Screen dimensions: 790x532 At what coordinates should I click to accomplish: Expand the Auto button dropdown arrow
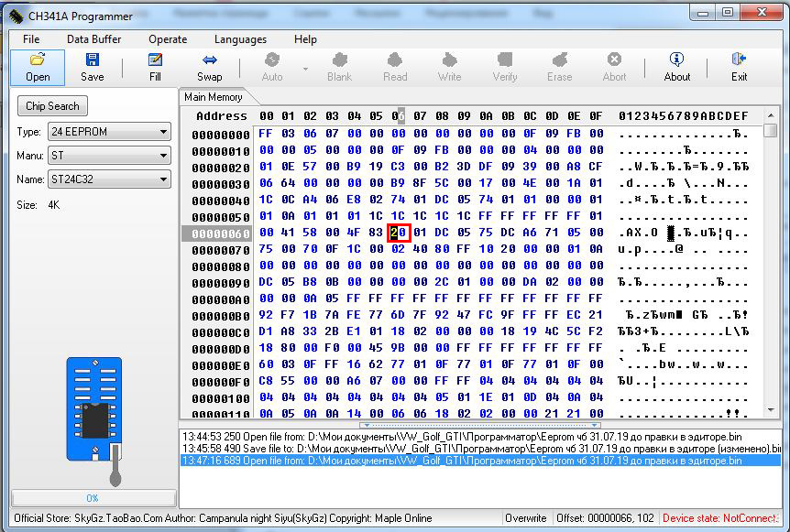coord(305,69)
